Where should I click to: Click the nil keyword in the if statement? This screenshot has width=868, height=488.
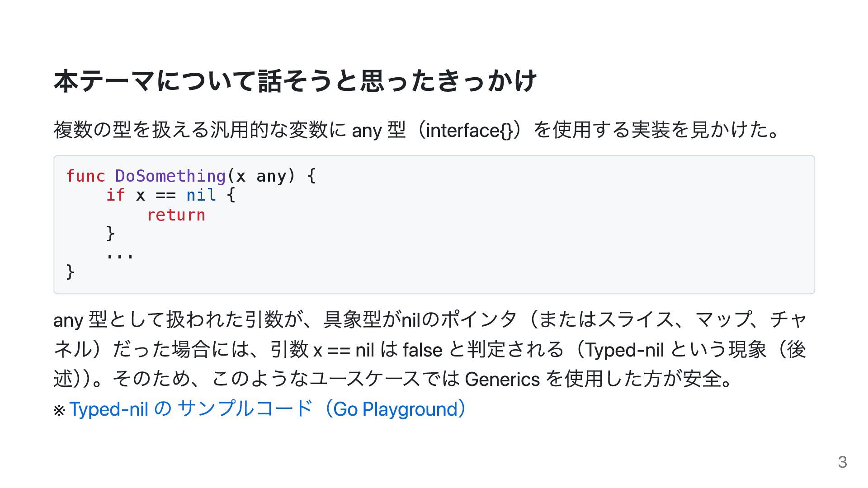201,195
